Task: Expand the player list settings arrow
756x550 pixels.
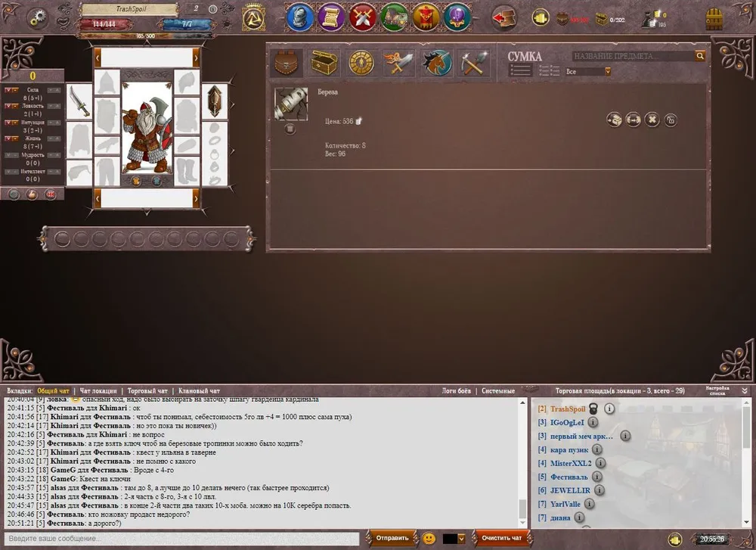Action: point(745,390)
